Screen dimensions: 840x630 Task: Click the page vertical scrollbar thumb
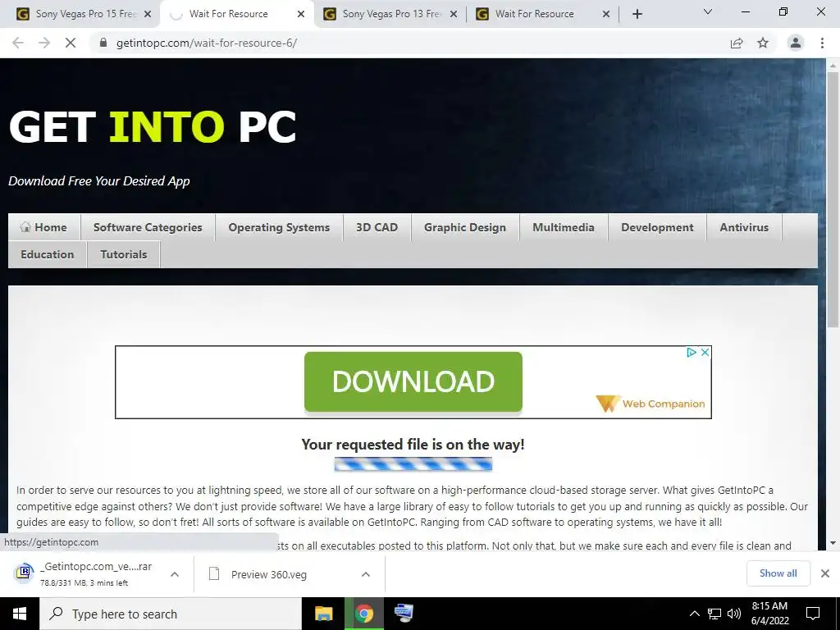(x=833, y=199)
